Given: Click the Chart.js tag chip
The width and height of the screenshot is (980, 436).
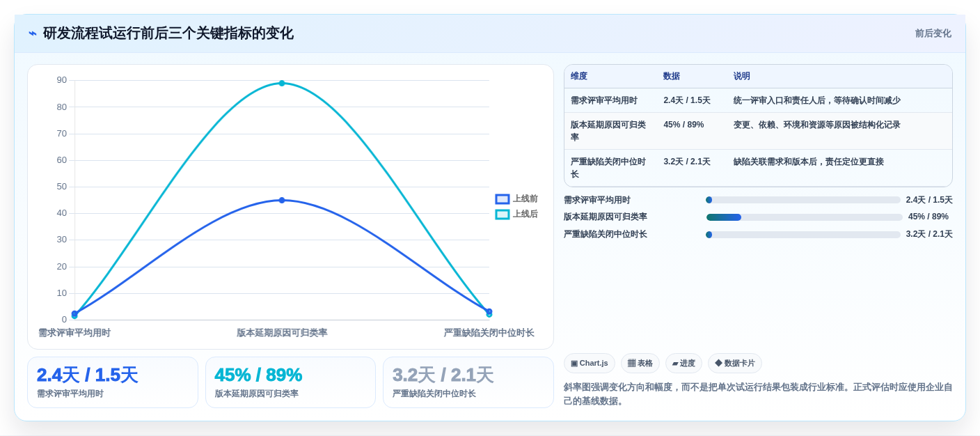Looking at the screenshot, I should 590,364.
